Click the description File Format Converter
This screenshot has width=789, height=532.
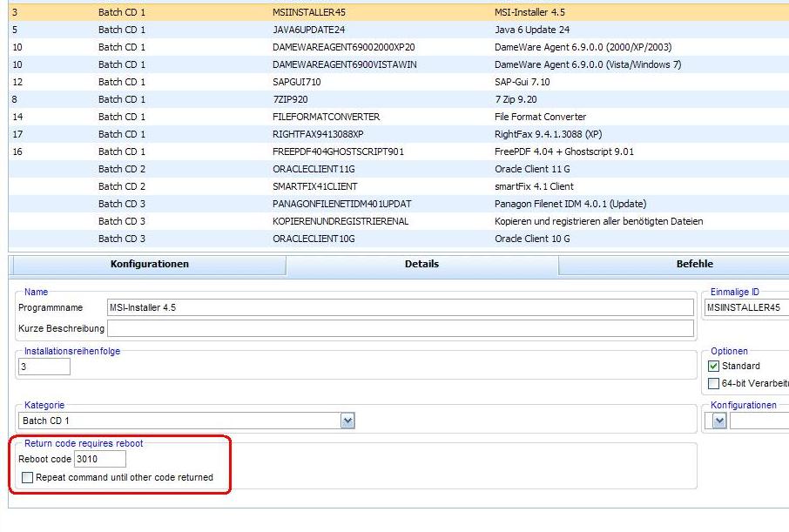(541, 117)
